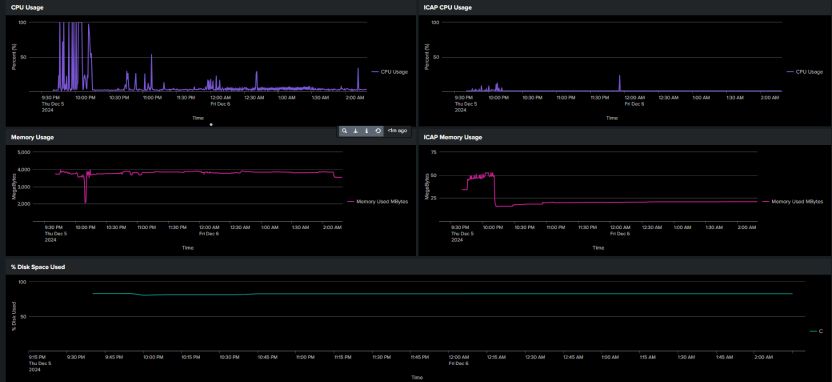Viewport: 832px width, 382px height.
Task: Click 'MegaBytes' axis label in ICAP Memory panel
Action: (427, 187)
